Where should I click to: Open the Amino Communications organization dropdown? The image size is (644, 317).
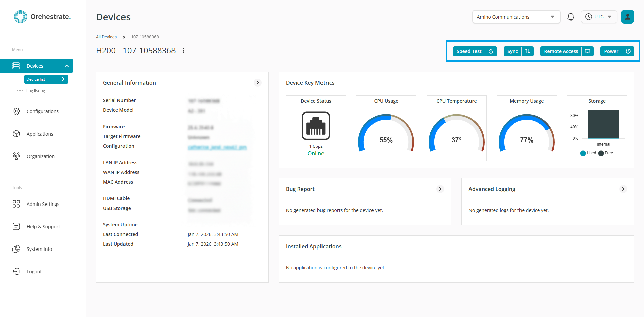516,17
